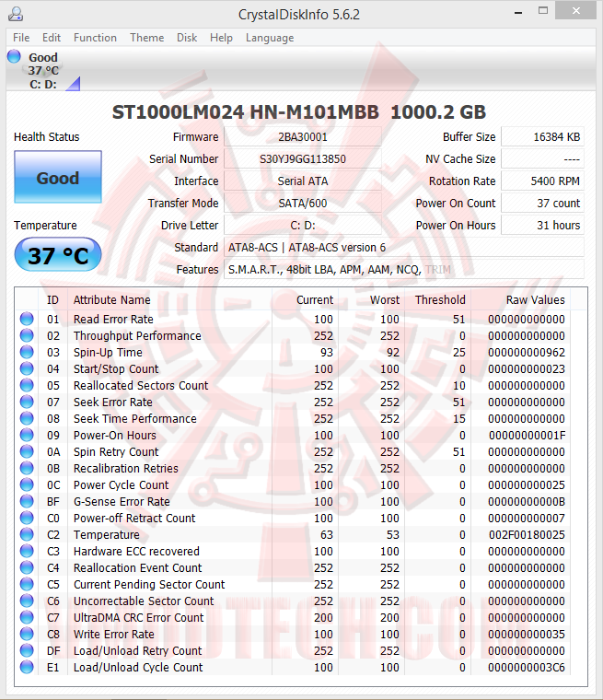Image resolution: width=603 pixels, height=700 pixels.
Task: Open the File menu
Action: tap(21, 38)
